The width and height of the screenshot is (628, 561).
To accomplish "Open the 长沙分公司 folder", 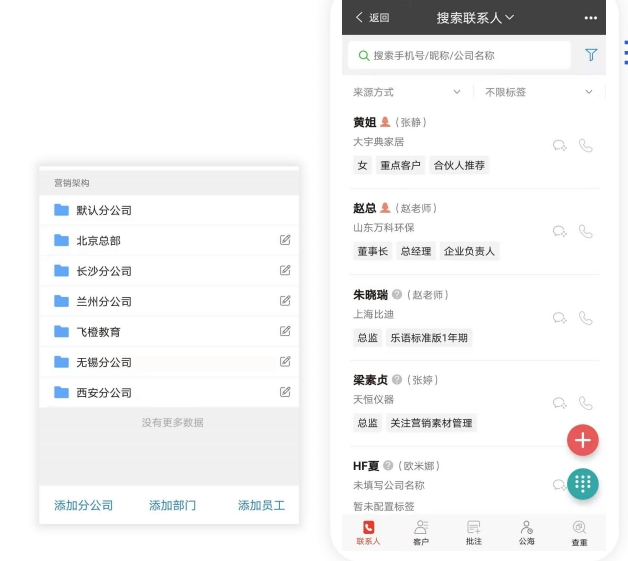I will pyautogui.click(x=169, y=271).
